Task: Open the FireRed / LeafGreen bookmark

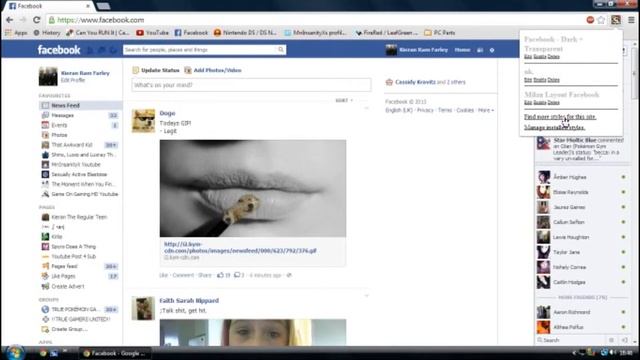Action: (387, 33)
